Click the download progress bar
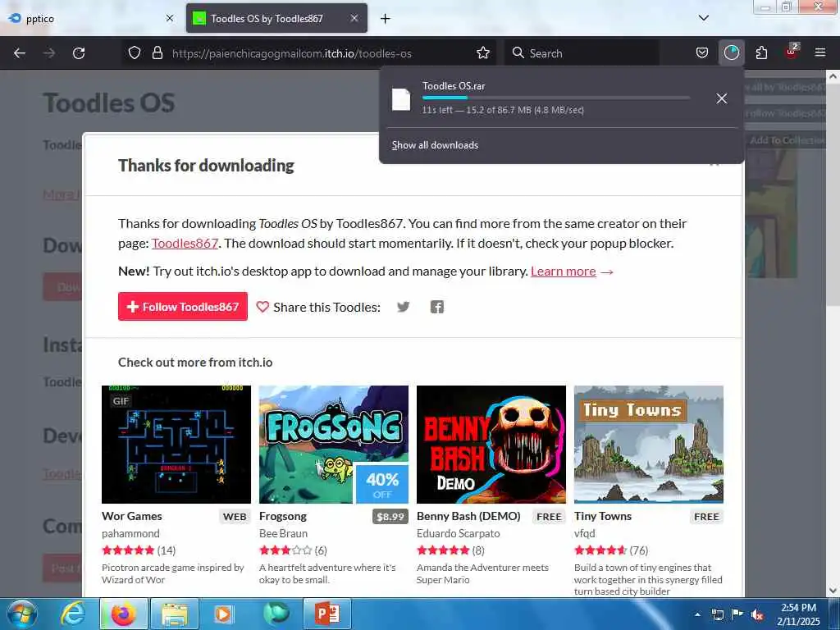 pos(555,98)
